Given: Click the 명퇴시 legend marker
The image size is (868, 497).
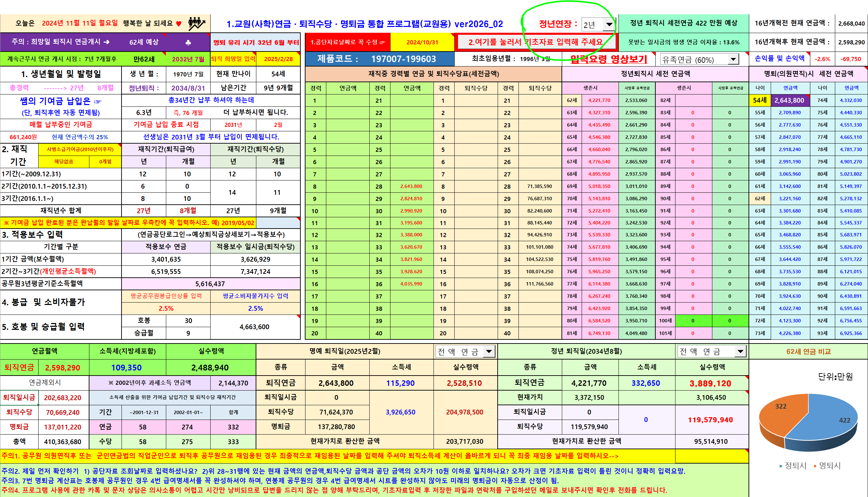Looking at the screenshot, I should tap(815, 466).
